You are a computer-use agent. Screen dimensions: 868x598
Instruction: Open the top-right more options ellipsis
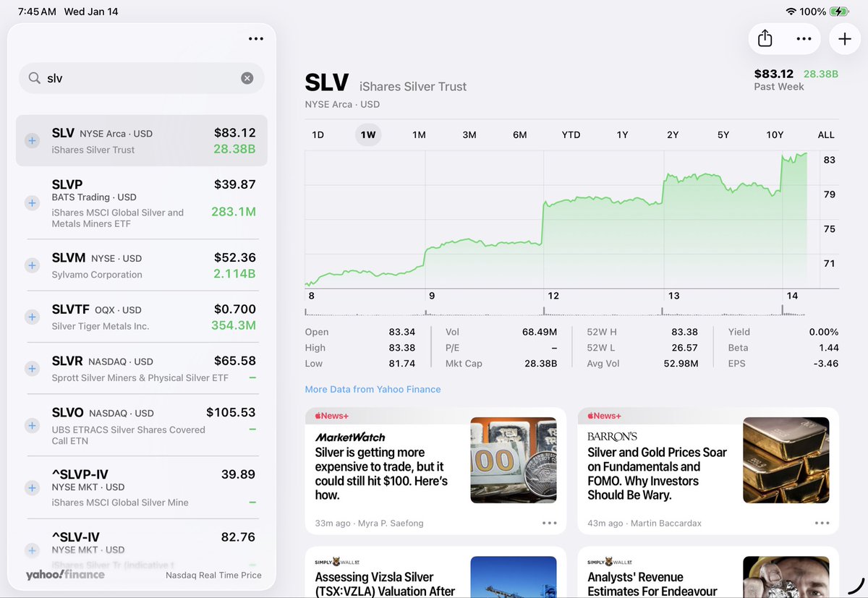point(804,39)
